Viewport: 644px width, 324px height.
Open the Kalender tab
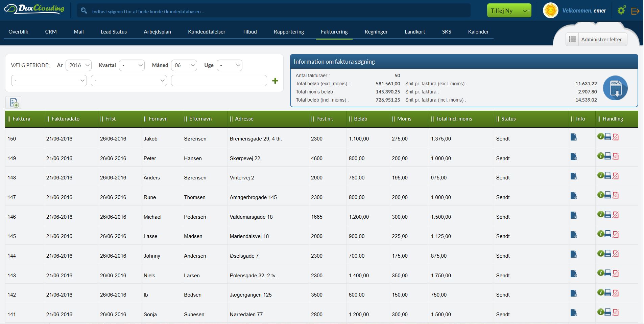coord(478,31)
